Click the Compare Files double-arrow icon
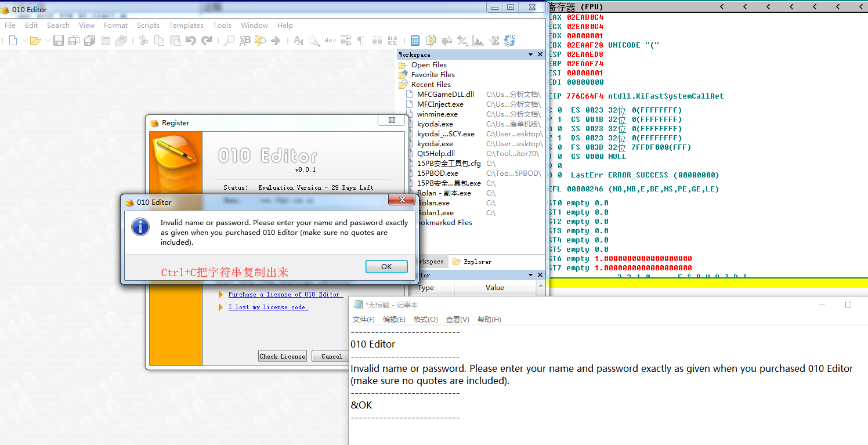This screenshot has width=868, height=445. tap(447, 41)
